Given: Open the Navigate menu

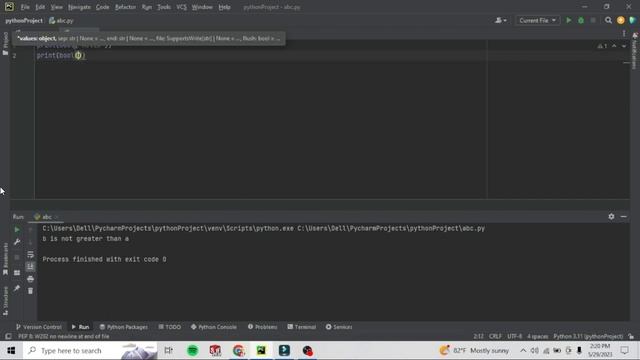Looking at the screenshot, I should click(x=79, y=7).
